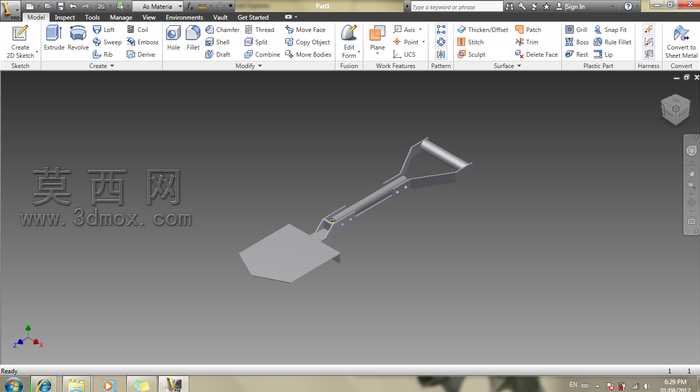700x392 pixels.
Task: Open the Point dropdown arrow
Action: 423,42
